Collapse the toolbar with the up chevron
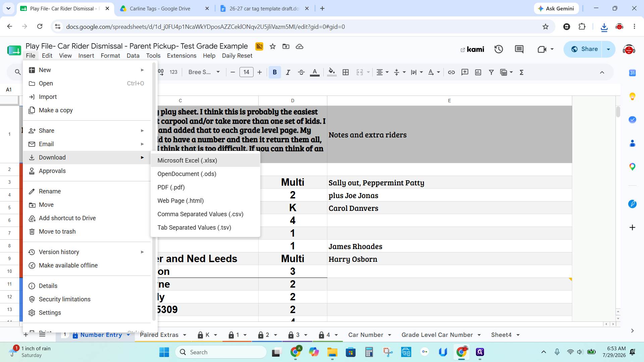The image size is (644, 362). point(602,72)
